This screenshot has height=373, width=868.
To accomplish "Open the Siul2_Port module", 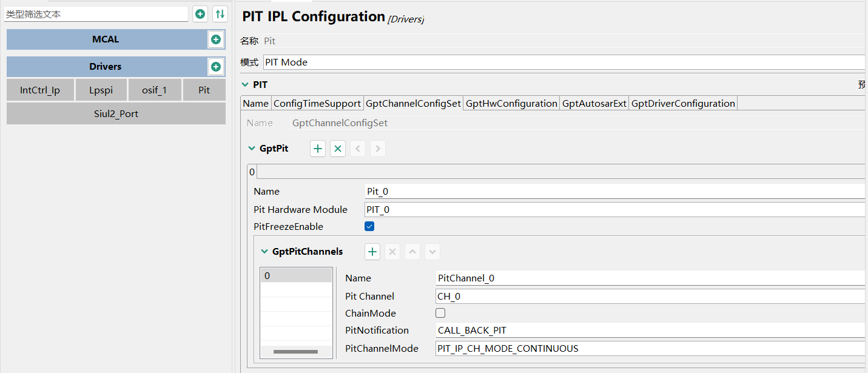I will tap(116, 113).
